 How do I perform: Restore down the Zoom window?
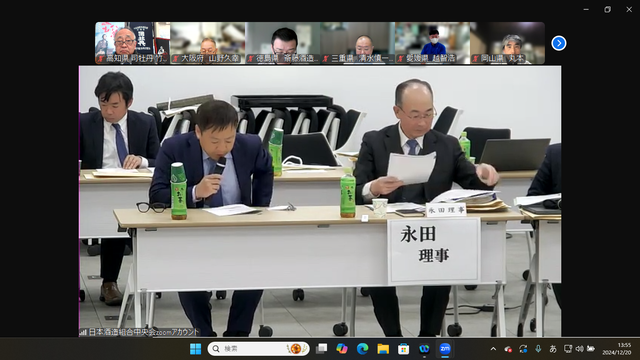[x=607, y=9]
